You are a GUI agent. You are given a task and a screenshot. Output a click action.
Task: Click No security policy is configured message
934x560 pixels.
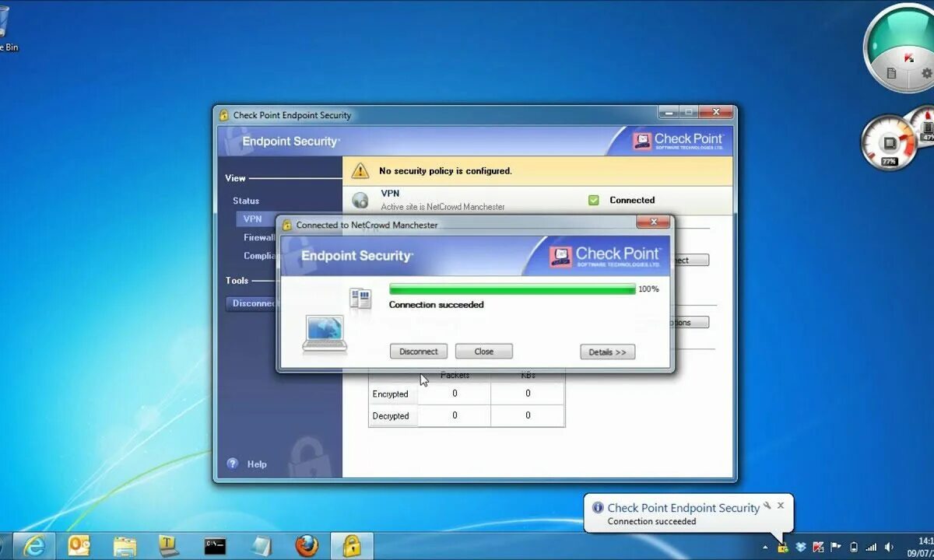coord(445,171)
